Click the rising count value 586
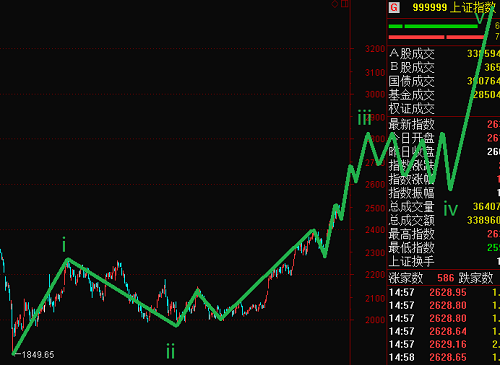 [x=446, y=278]
